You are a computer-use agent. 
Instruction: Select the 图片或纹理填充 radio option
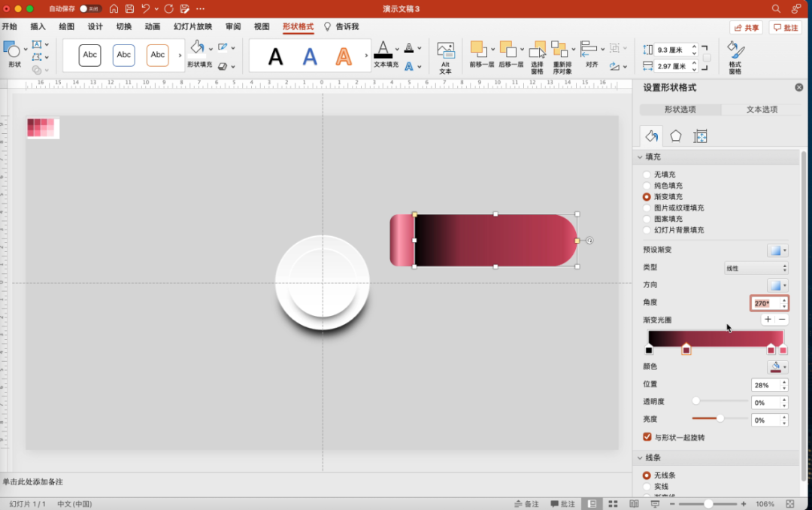click(647, 208)
